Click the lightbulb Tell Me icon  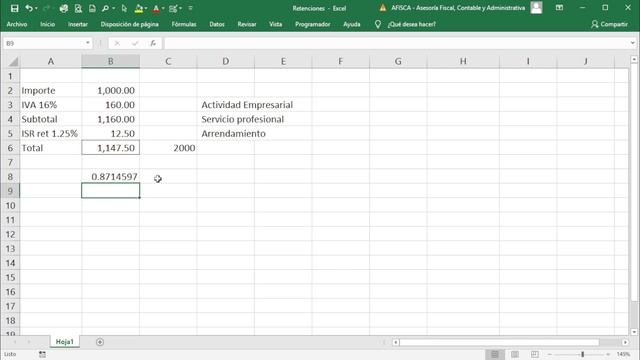[x=378, y=24]
